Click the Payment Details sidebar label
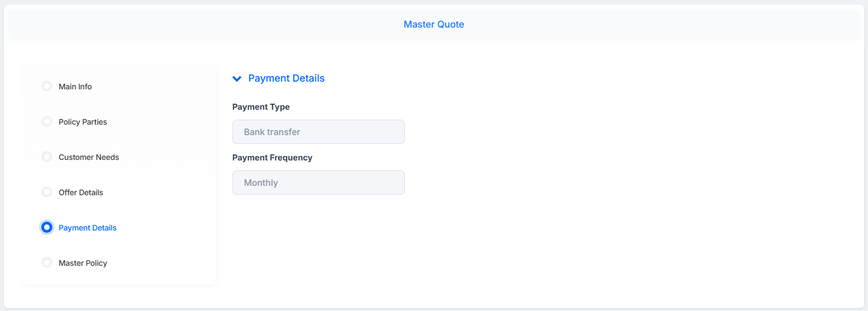868x311 pixels. pos(88,228)
